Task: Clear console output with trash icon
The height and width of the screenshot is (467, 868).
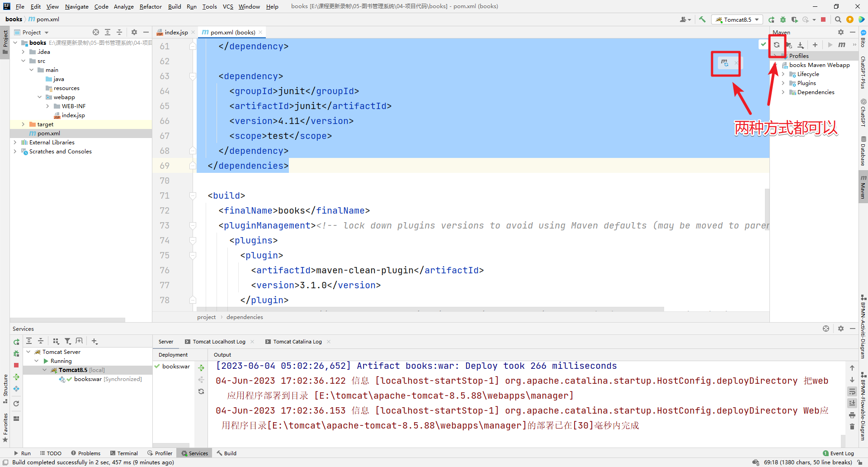Action: coord(852,426)
